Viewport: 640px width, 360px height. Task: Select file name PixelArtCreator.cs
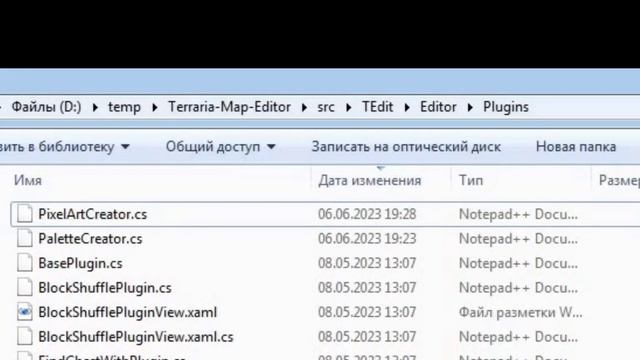pos(93,214)
